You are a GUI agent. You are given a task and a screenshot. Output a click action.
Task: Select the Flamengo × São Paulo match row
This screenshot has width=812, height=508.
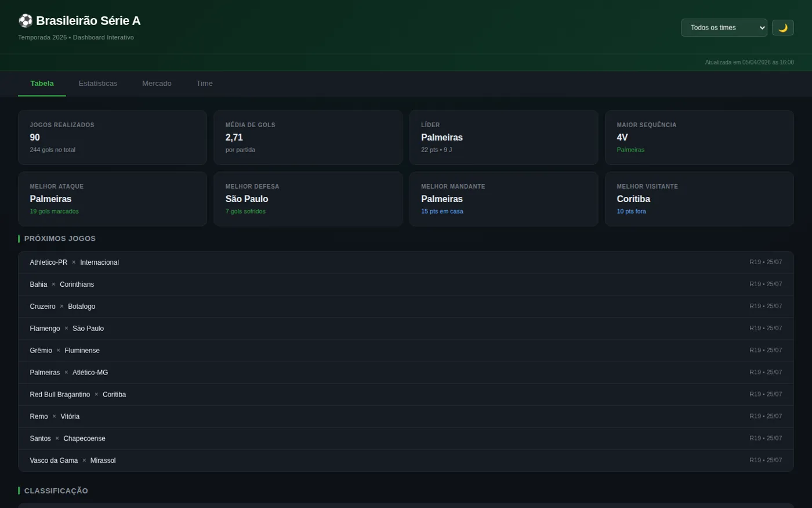(406, 329)
